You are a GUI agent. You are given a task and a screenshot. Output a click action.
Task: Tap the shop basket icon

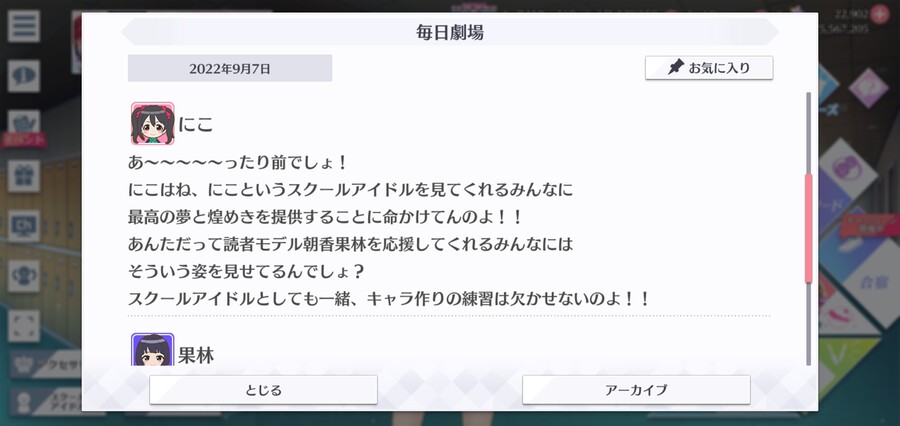[24, 122]
